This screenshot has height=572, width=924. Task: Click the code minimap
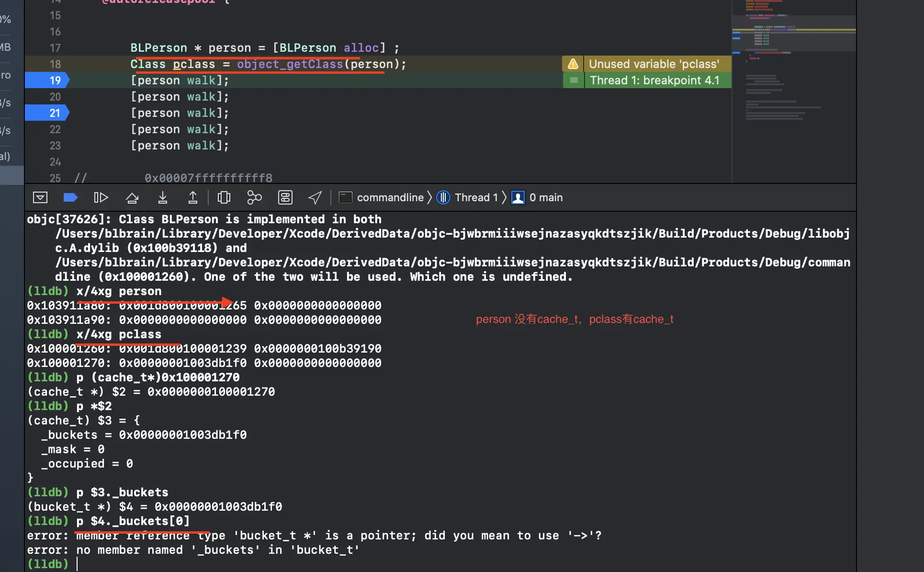(793, 72)
